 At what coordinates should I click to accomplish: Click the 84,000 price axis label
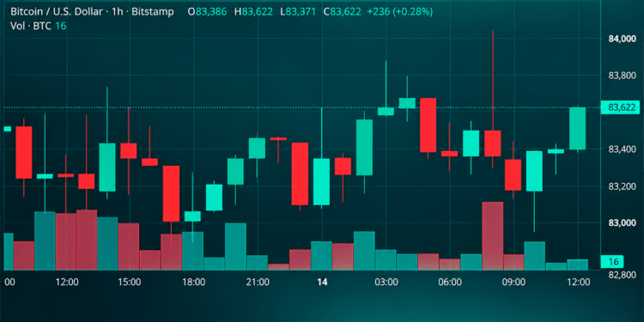622,39
